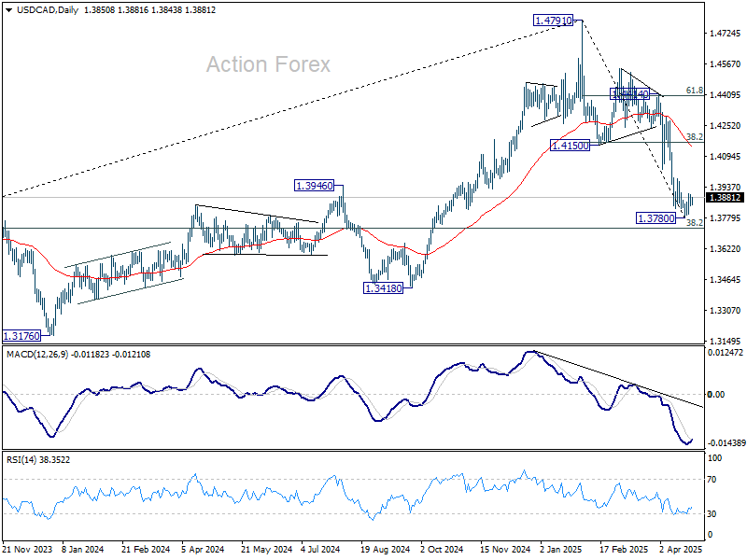This screenshot has width=747, height=560.
Task: Click the chart title dropdown triangle next to USDCAD
Action: tap(10, 10)
